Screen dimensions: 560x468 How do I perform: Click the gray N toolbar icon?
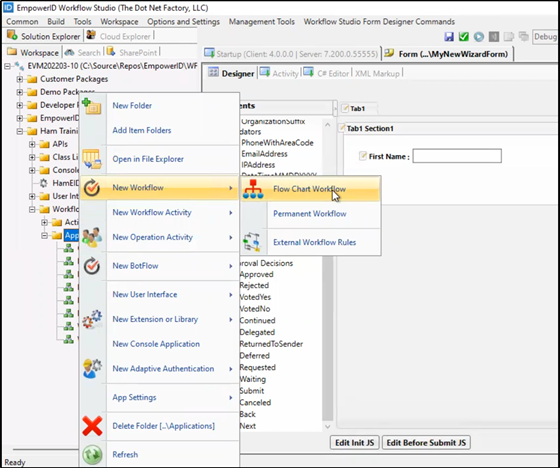point(494,36)
